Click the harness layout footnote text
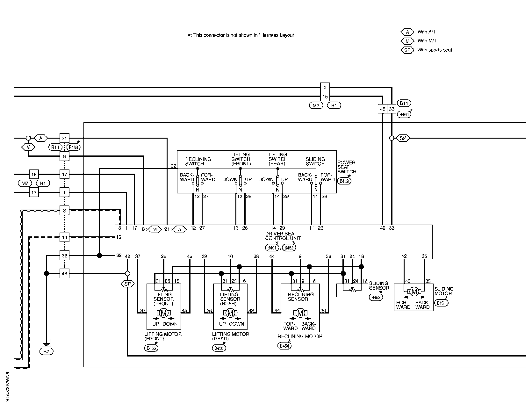 (x=242, y=35)
